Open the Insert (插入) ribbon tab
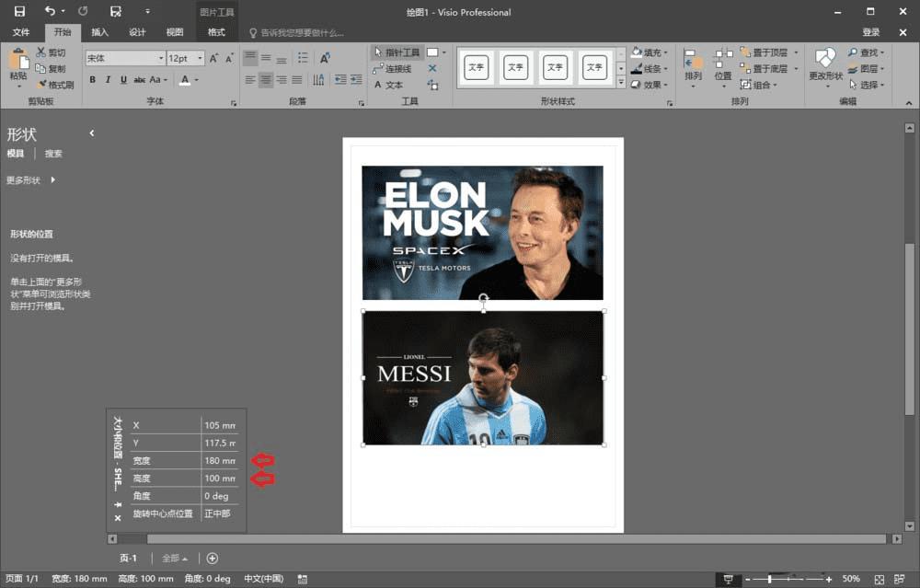This screenshot has height=588, width=920. (x=99, y=32)
